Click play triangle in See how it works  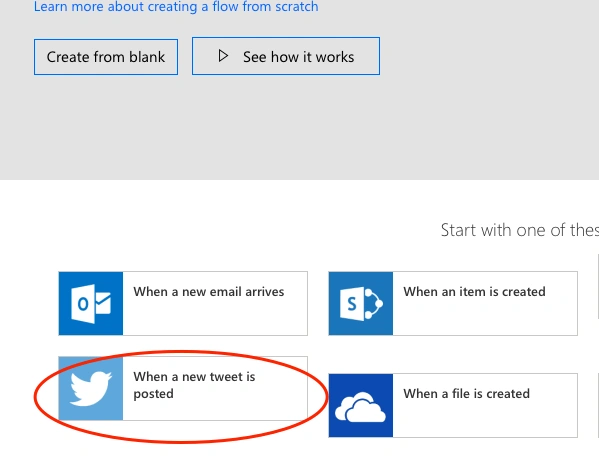[x=223, y=56]
